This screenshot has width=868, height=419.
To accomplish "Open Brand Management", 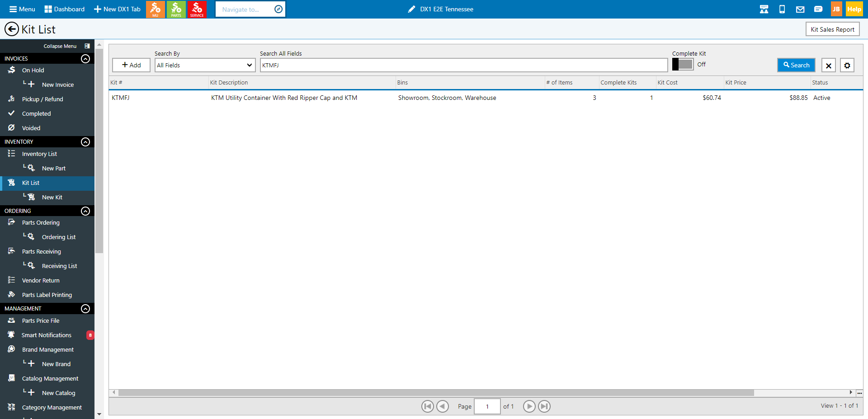I will [x=47, y=349].
